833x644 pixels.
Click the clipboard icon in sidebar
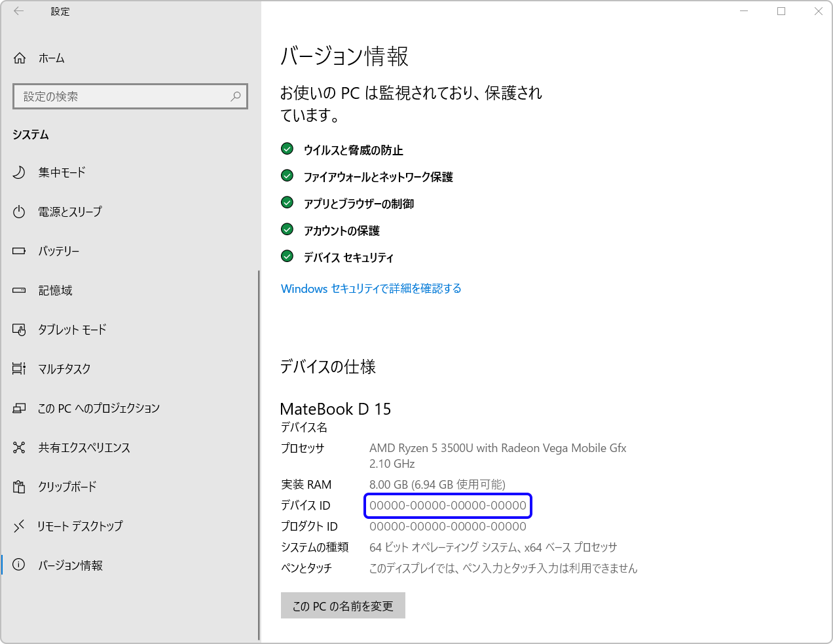click(x=19, y=487)
